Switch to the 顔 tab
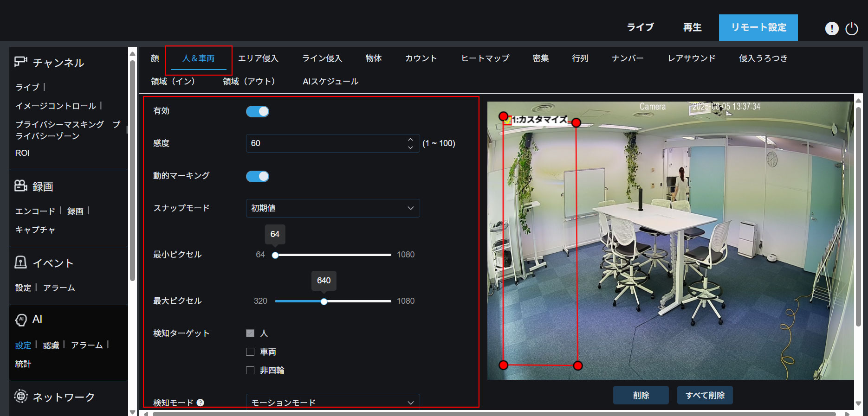Screen dimensions: 868x416 pyautogui.click(x=155, y=58)
